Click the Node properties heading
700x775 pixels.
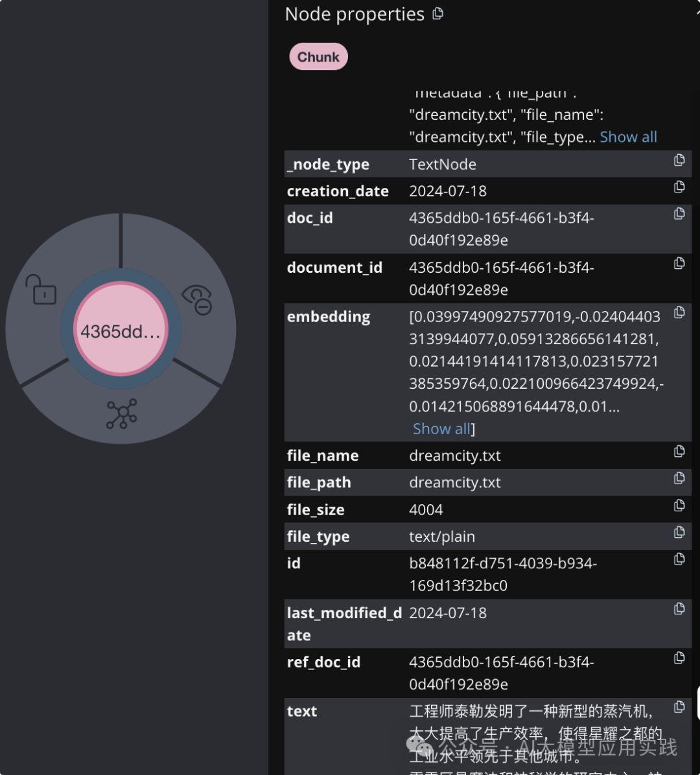355,14
